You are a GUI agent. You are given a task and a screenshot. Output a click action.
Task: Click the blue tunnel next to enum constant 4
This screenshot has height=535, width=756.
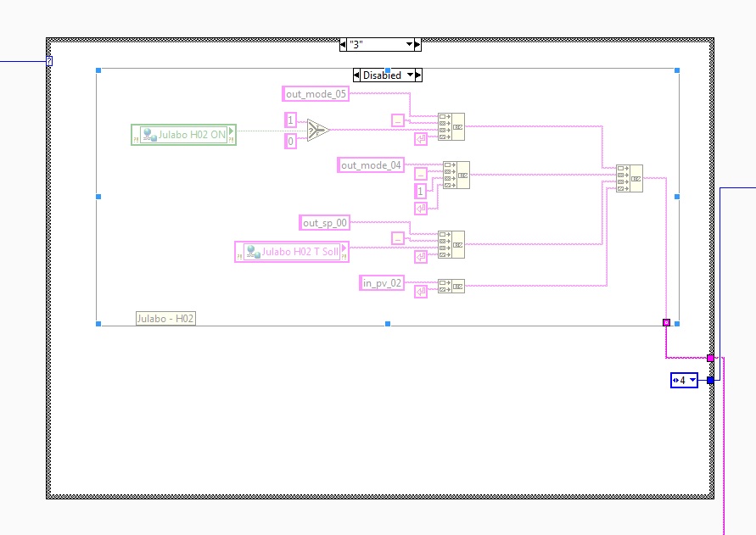point(710,381)
